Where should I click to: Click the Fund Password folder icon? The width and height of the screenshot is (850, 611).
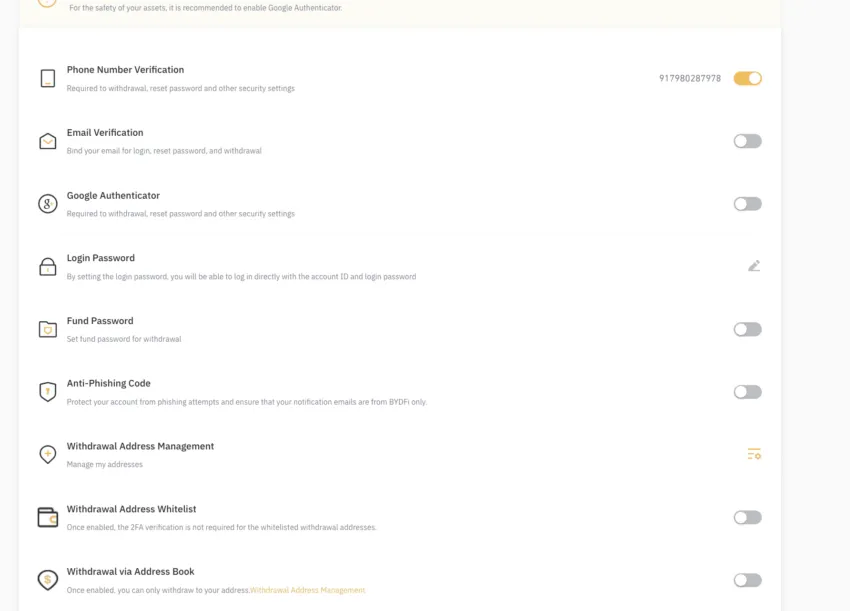pyautogui.click(x=48, y=329)
